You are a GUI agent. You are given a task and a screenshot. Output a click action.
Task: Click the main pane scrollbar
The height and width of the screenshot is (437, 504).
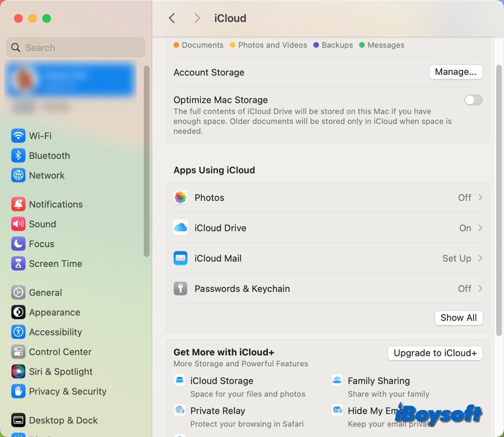point(499,200)
